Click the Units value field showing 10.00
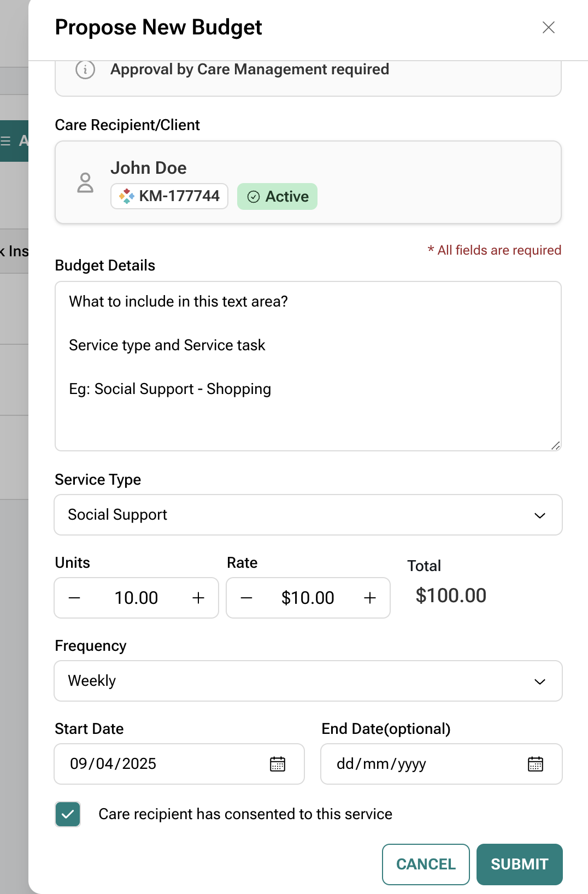 pos(136,598)
